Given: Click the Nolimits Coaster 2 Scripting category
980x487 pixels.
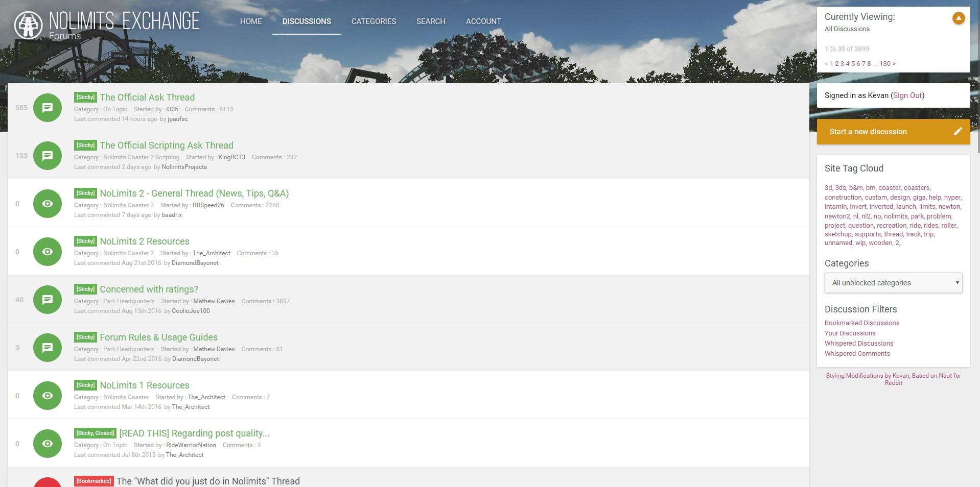Looking at the screenshot, I should tap(141, 157).
